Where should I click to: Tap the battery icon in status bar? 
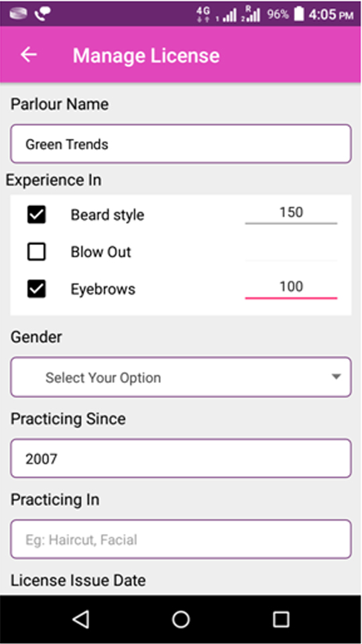click(299, 14)
